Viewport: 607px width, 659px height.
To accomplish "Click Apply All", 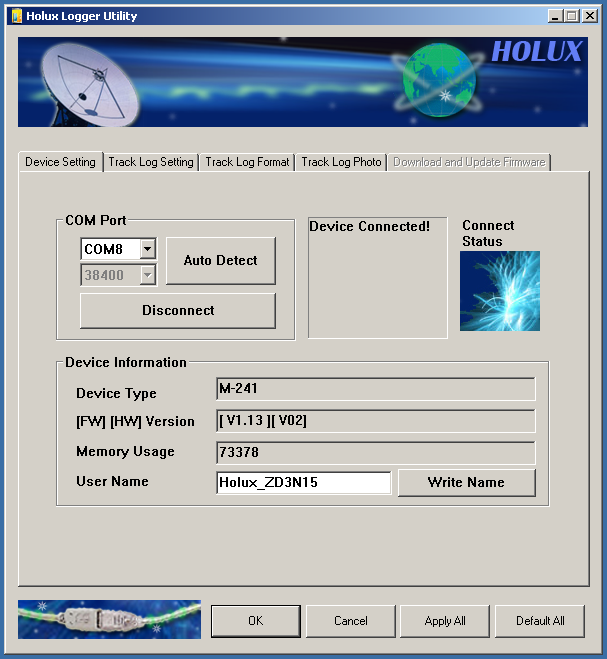I will [x=445, y=621].
